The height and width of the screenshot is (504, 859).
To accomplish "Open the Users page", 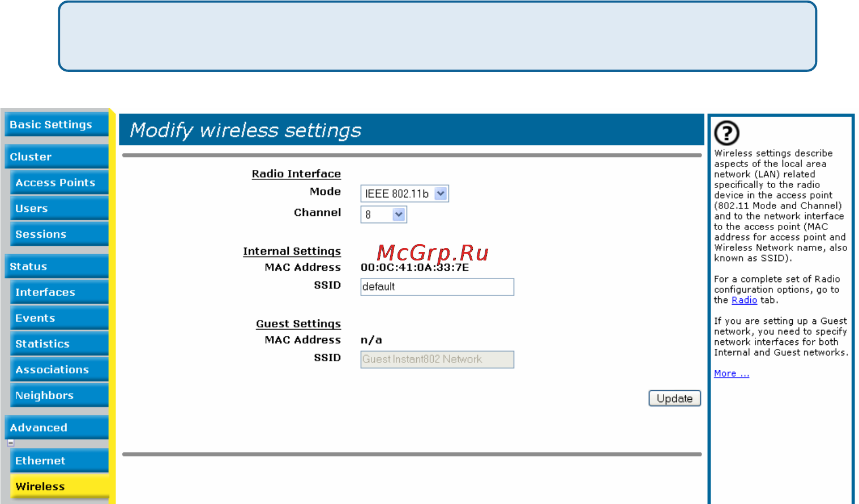I will click(59, 208).
